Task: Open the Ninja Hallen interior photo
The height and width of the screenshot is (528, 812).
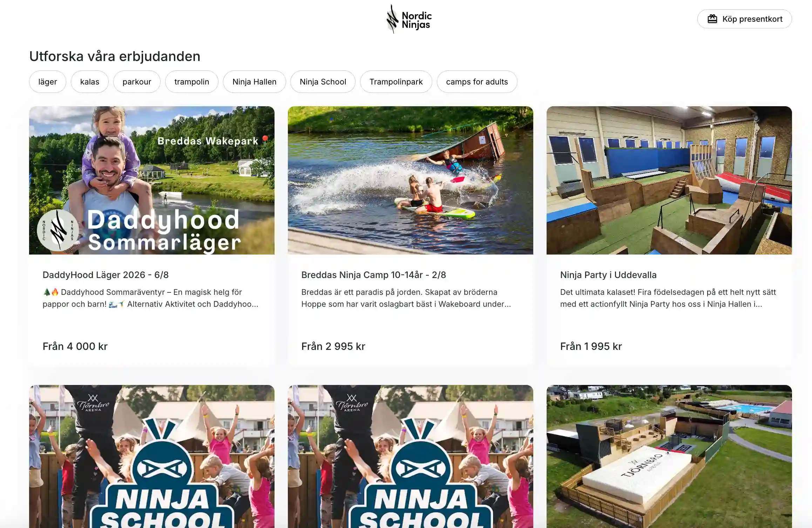Action: 669,180
